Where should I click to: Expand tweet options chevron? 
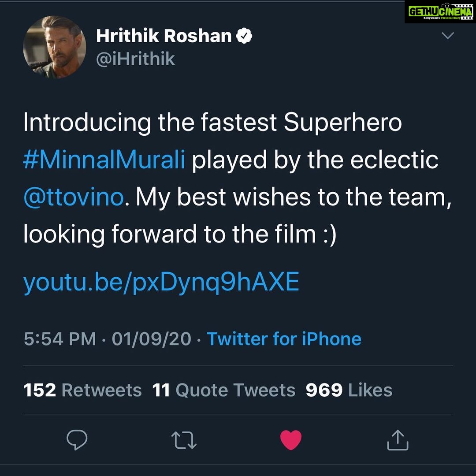(448, 36)
